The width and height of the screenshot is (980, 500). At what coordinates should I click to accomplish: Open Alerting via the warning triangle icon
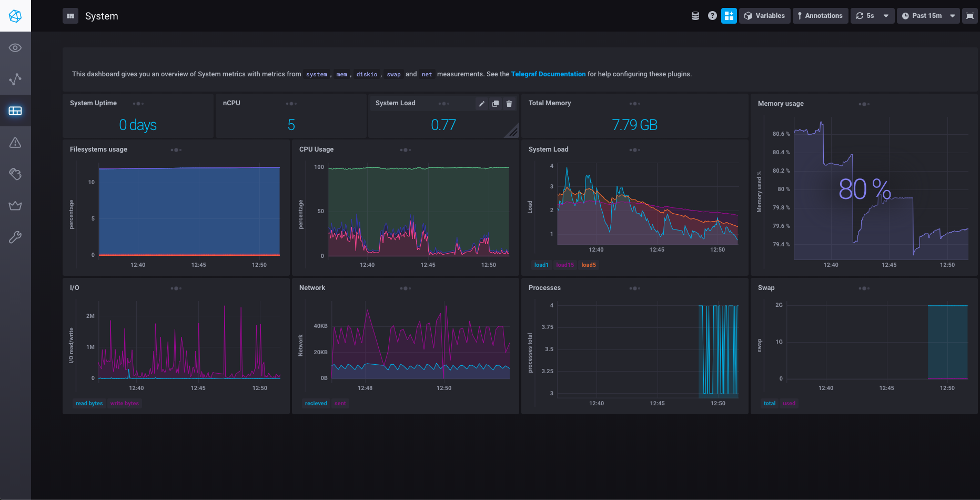(15, 143)
